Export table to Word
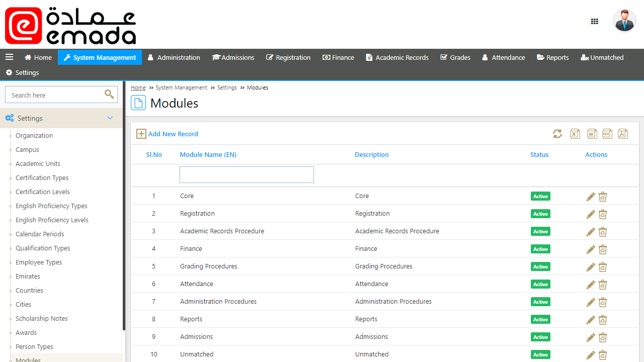Screen dimensions: 644x362 (592, 134)
